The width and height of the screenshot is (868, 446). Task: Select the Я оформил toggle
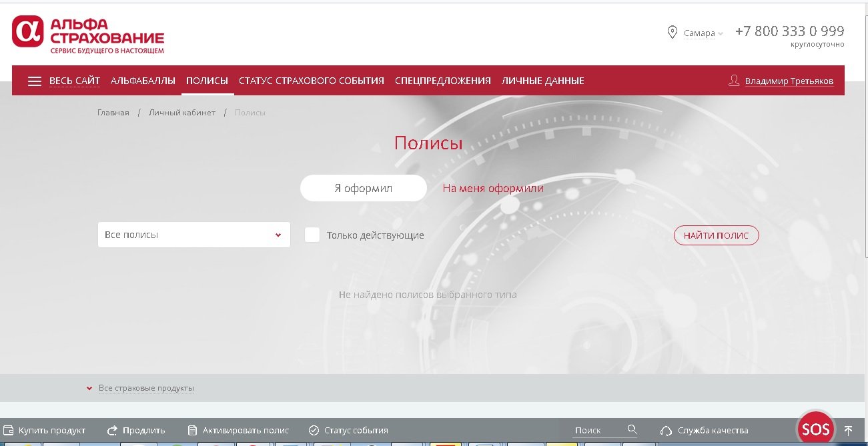coord(363,188)
